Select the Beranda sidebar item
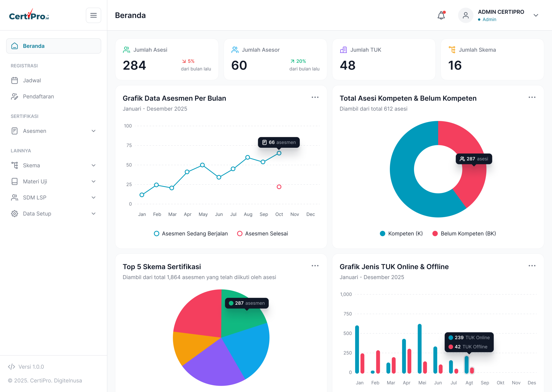Screen dimensions: 552x392 click(53, 46)
